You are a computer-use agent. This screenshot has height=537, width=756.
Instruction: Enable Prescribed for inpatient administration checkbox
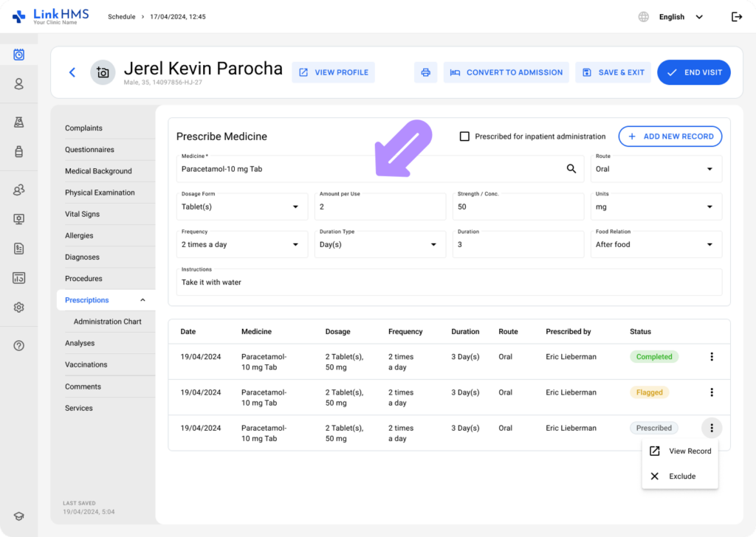click(x=464, y=136)
